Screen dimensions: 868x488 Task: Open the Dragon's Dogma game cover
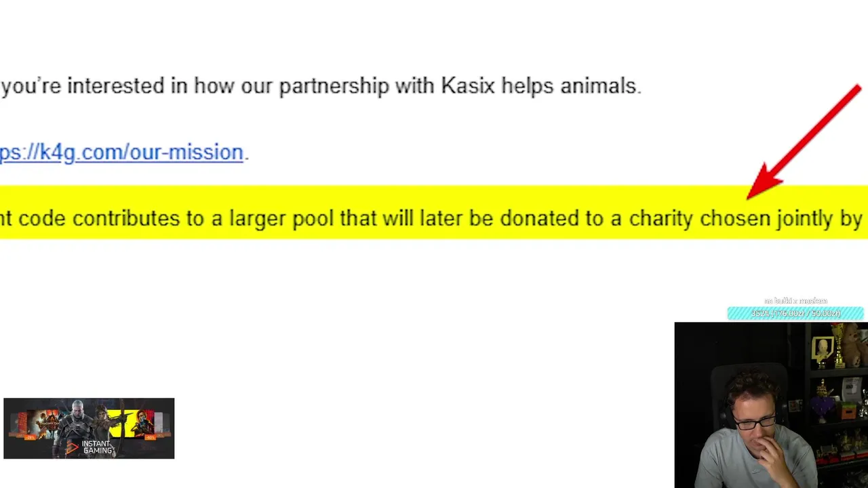pos(43,424)
